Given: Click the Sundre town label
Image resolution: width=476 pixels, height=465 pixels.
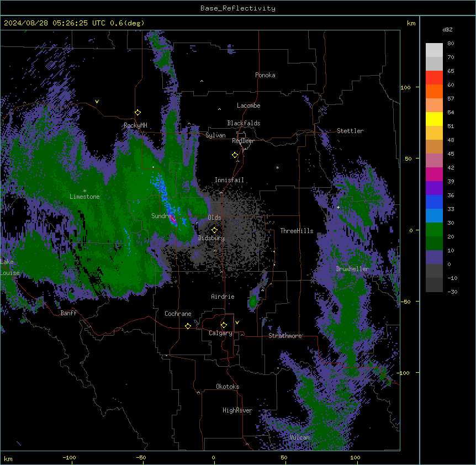Looking at the screenshot, I should [161, 216].
